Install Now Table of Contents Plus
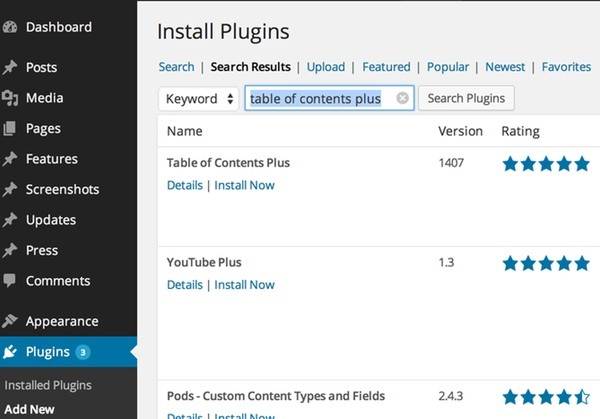The width and height of the screenshot is (600, 419). coord(245,185)
